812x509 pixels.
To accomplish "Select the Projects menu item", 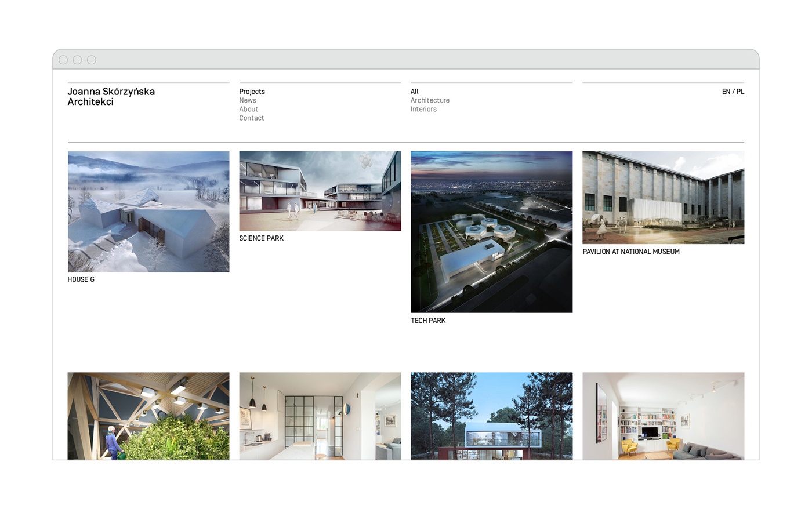I will pos(252,92).
